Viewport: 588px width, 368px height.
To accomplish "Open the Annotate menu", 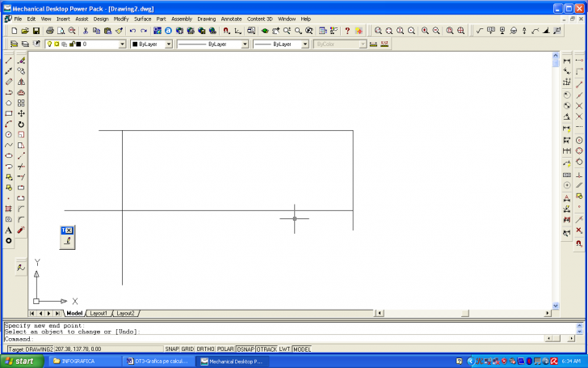I will [x=231, y=19].
